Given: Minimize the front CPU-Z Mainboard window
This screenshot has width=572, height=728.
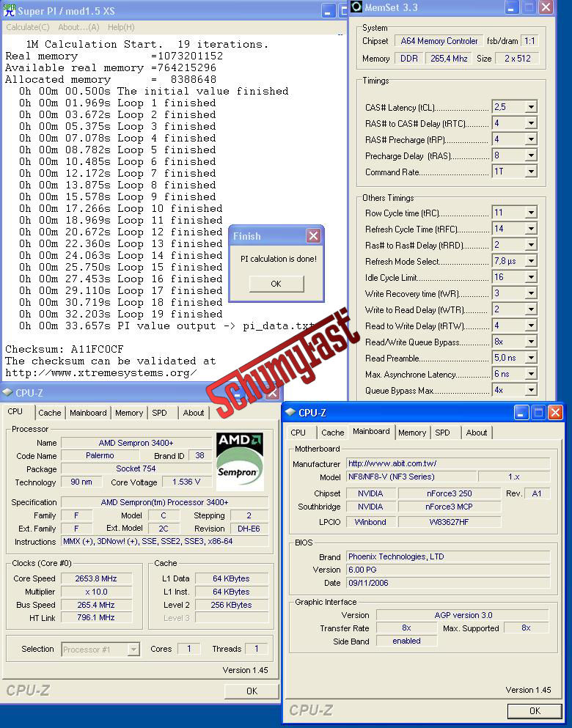Looking at the screenshot, I should (x=521, y=412).
